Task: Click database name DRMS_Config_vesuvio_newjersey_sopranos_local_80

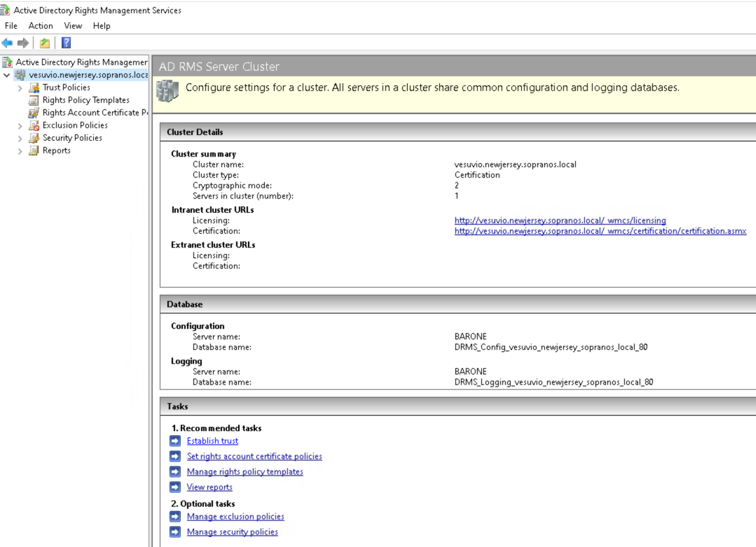Action: pos(551,347)
